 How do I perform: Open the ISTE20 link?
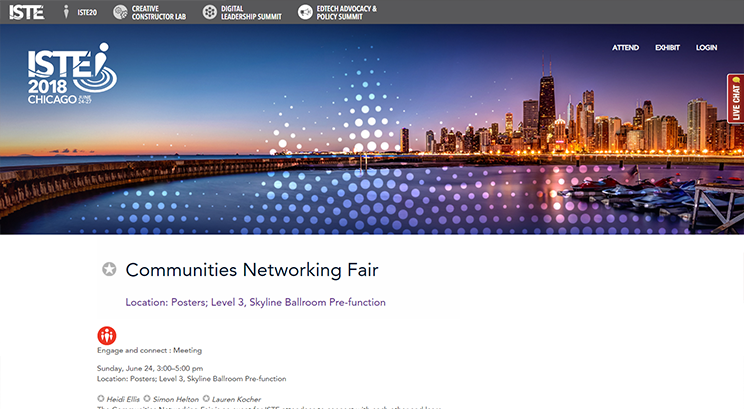pyautogui.click(x=87, y=12)
